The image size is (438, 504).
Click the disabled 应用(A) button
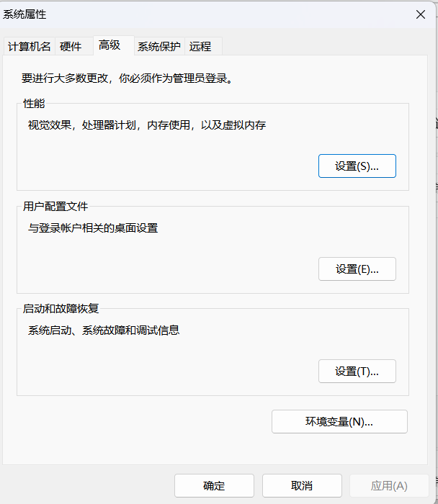pyautogui.click(x=389, y=485)
